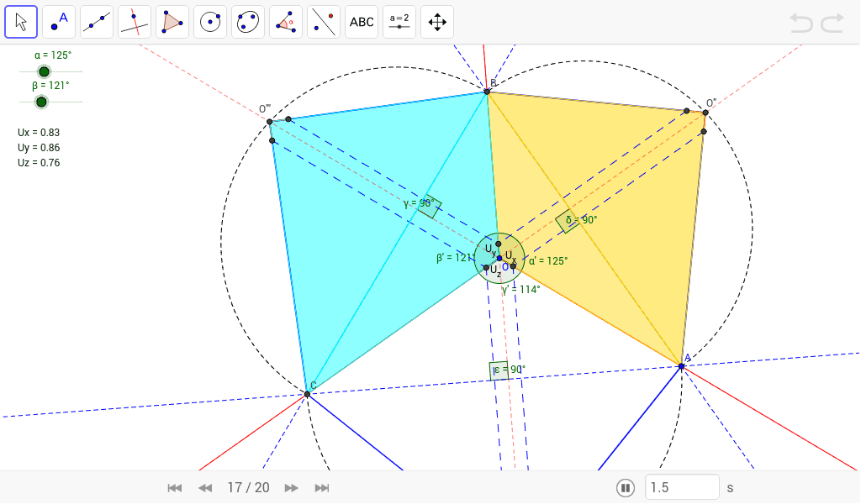Image resolution: width=861 pixels, height=504 pixels.
Task: Click point O'' on right circle
Action: coord(705,113)
